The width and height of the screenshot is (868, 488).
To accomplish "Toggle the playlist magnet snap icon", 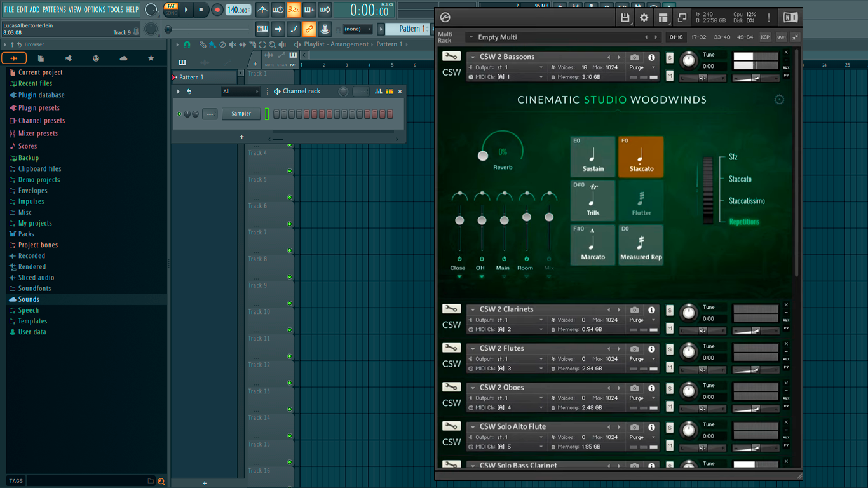I will pyautogui.click(x=187, y=44).
